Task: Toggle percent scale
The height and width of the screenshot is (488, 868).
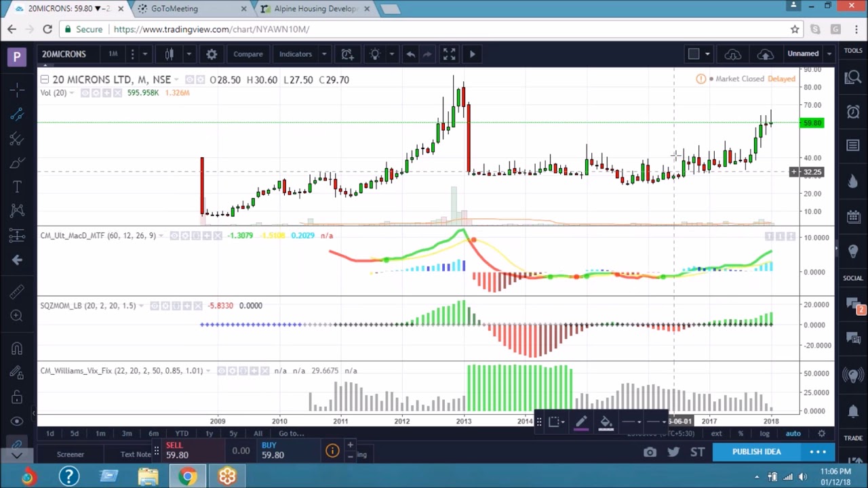Action: (x=741, y=433)
